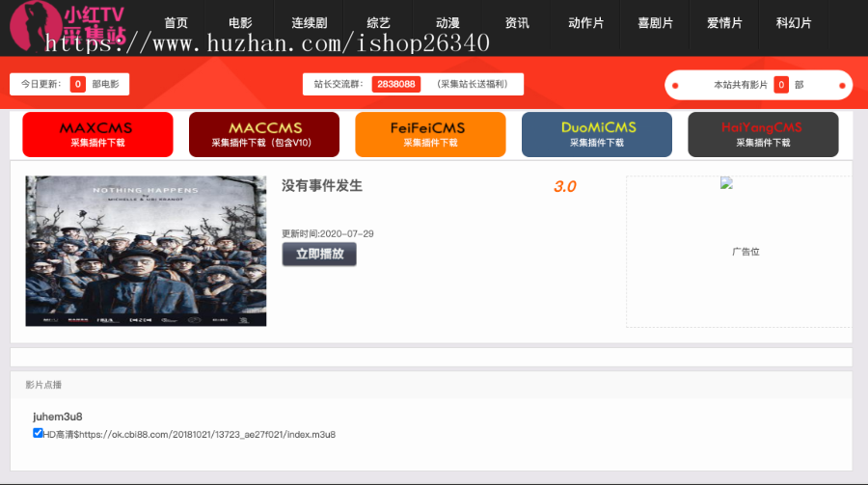The height and width of the screenshot is (485, 868).
Task: Browse 爱情片 category
Action: tap(724, 23)
